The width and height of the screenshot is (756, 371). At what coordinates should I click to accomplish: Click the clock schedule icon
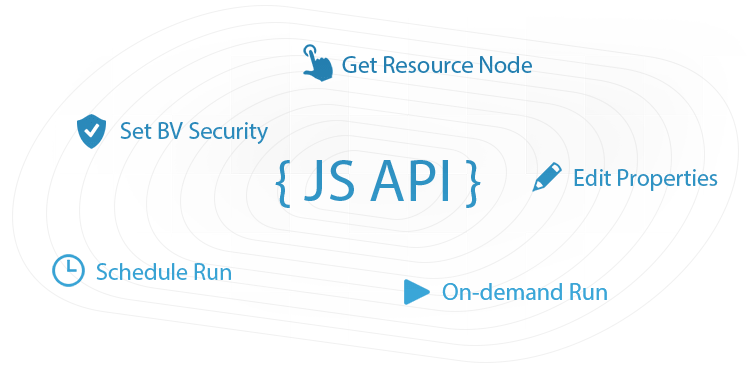(68, 271)
